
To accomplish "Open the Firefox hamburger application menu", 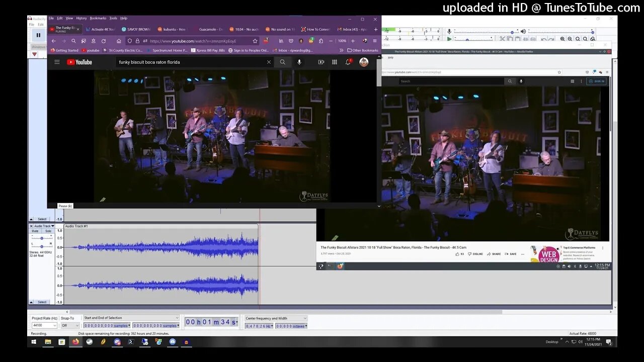I will coord(375,41).
